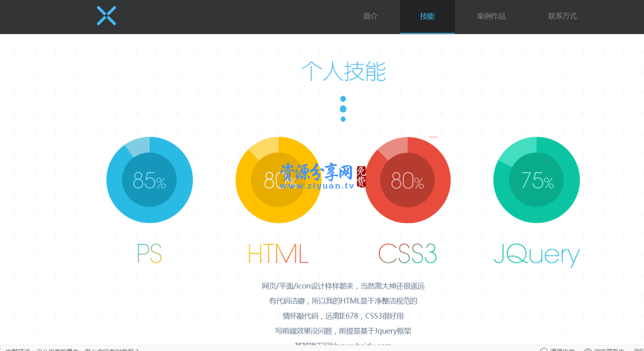Open the 简介 navigation tab
Image resolution: width=644 pixels, height=351 pixels.
click(x=370, y=16)
